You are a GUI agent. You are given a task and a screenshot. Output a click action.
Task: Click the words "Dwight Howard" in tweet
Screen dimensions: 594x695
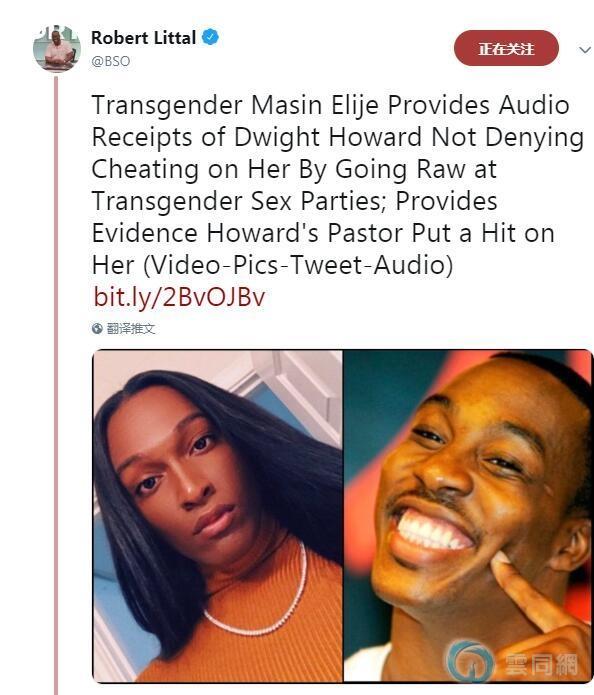328,137
